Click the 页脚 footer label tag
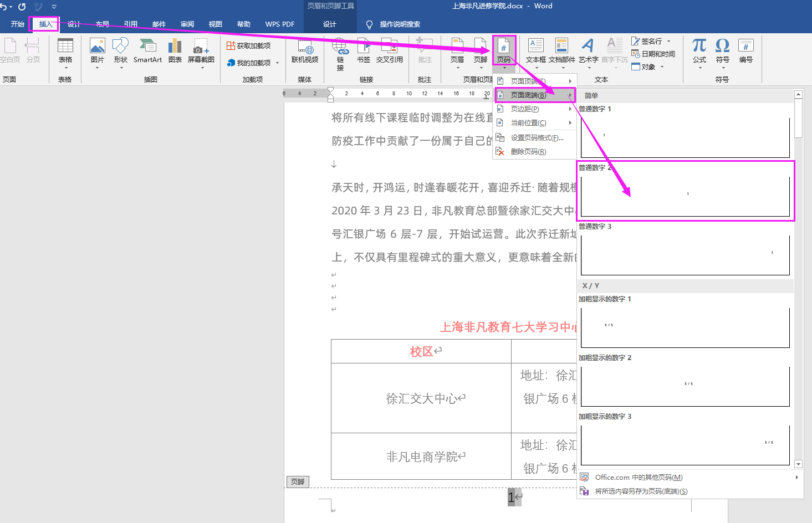The image size is (812, 523). (x=298, y=481)
